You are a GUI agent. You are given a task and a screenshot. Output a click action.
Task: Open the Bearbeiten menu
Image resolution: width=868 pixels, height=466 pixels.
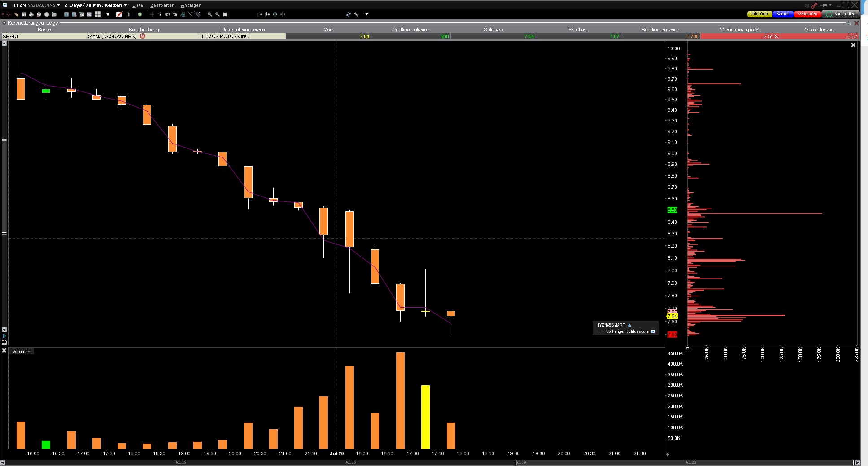coord(162,5)
